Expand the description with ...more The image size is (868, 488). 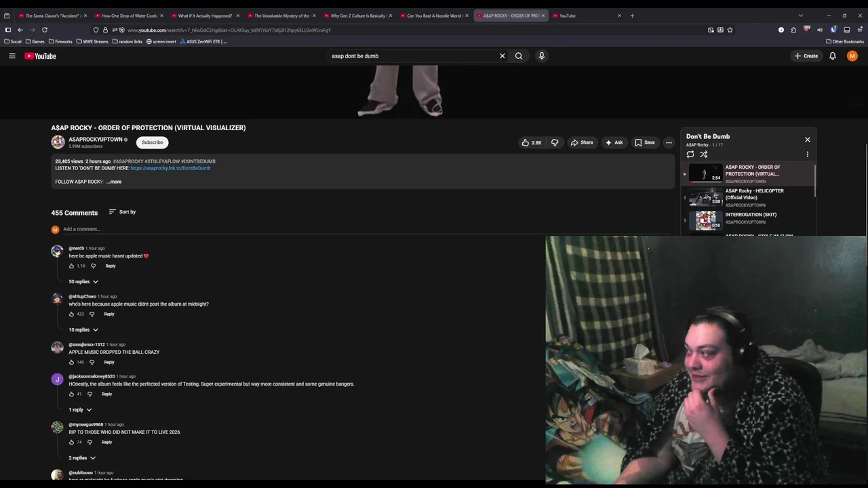tap(114, 182)
